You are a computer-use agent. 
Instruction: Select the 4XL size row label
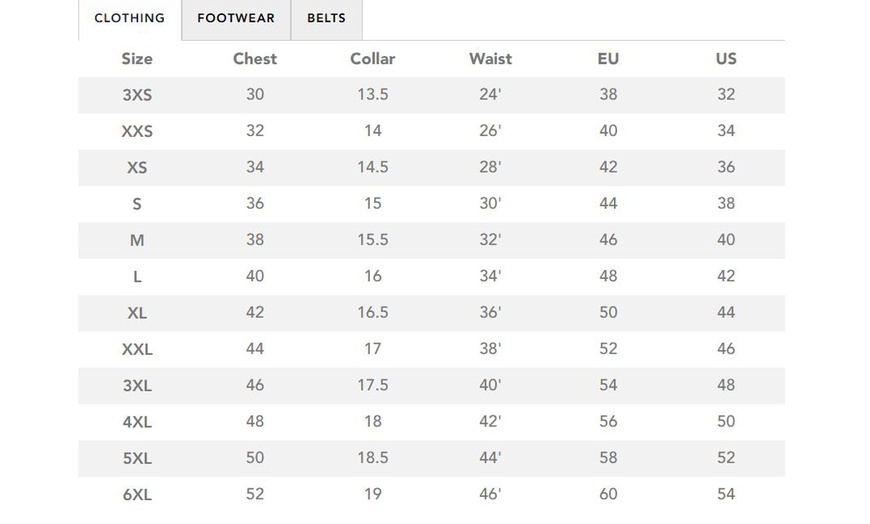[137, 422]
